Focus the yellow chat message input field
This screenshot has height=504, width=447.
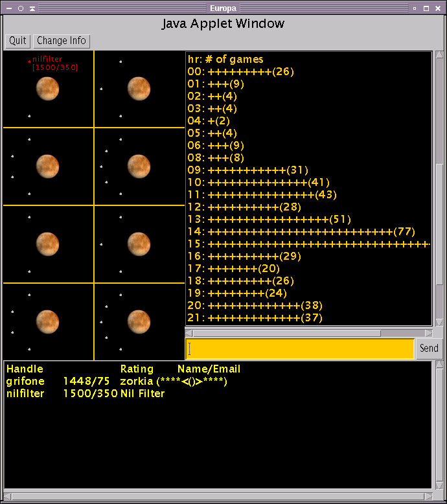click(x=299, y=349)
